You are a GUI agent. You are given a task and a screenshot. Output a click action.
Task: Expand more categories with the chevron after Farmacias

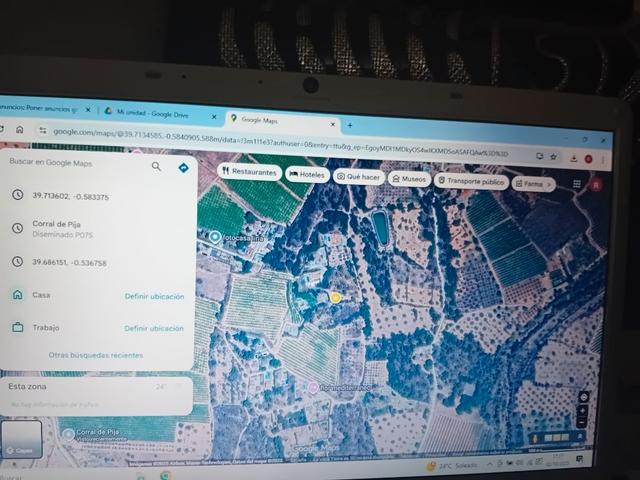pos(549,184)
